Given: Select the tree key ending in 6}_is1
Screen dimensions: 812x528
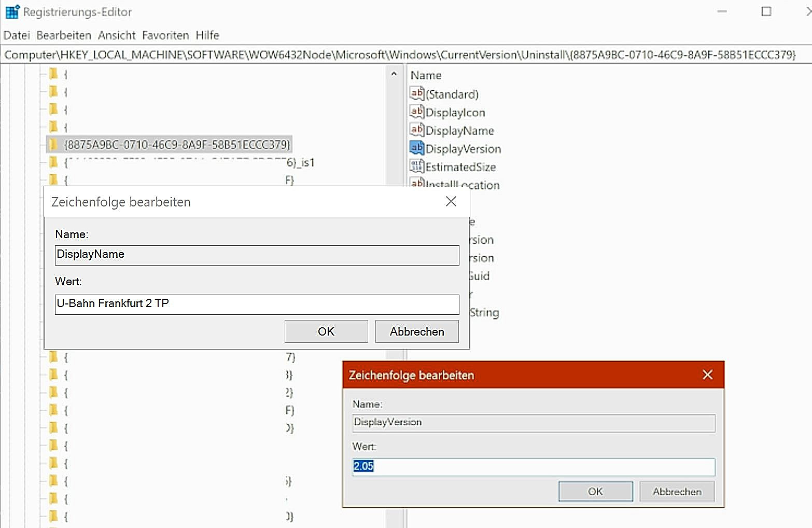Looking at the screenshot, I should 190,162.
